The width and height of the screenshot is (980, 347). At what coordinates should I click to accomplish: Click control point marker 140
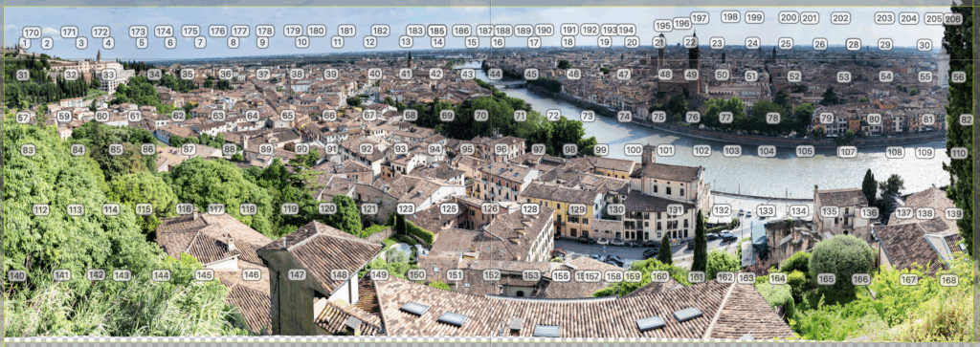point(17,275)
